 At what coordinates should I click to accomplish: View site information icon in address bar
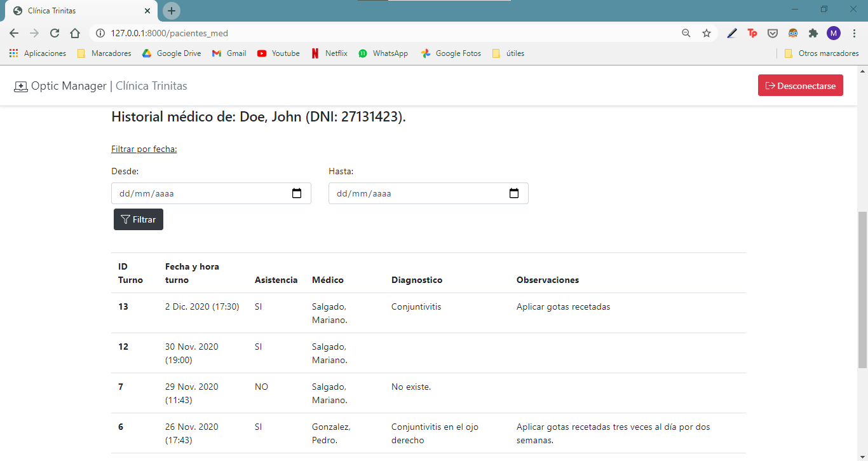[100, 33]
